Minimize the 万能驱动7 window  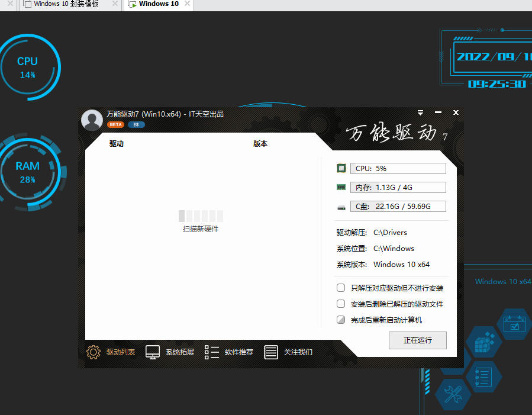(439, 112)
